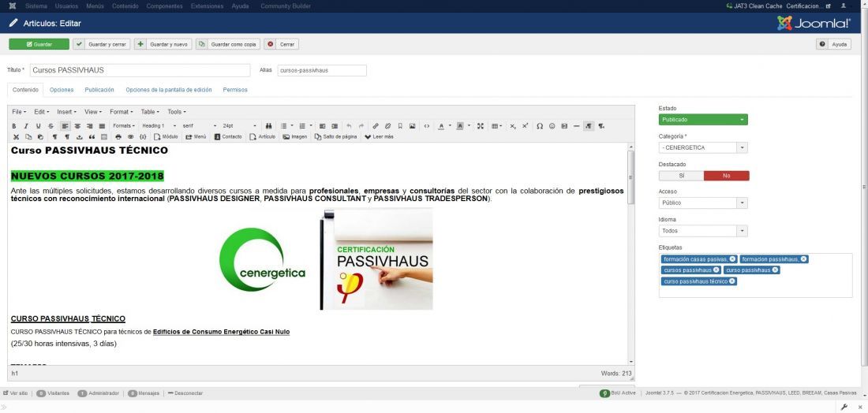The image size is (868, 413).
Task: Toggle underline formatting
Action: pyautogui.click(x=38, y=126)
